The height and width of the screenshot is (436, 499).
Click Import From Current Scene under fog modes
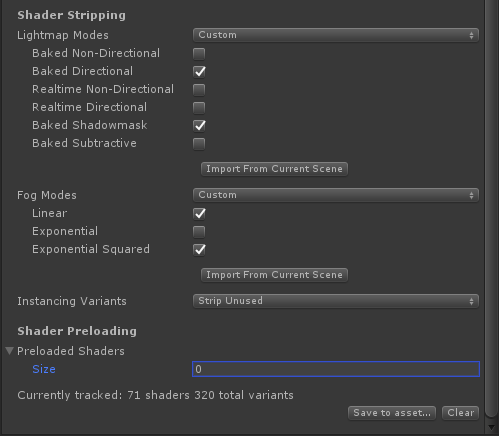(x=274, y=275)
